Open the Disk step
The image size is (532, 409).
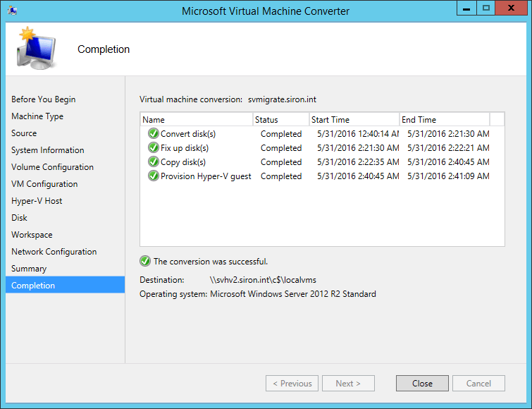(19, 218)
